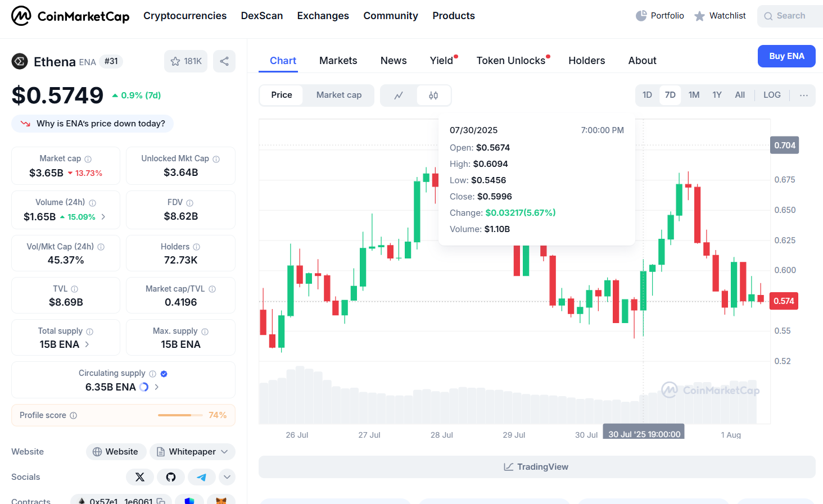
Task: Select the line chart type icon
Action: tap(399, 95)
